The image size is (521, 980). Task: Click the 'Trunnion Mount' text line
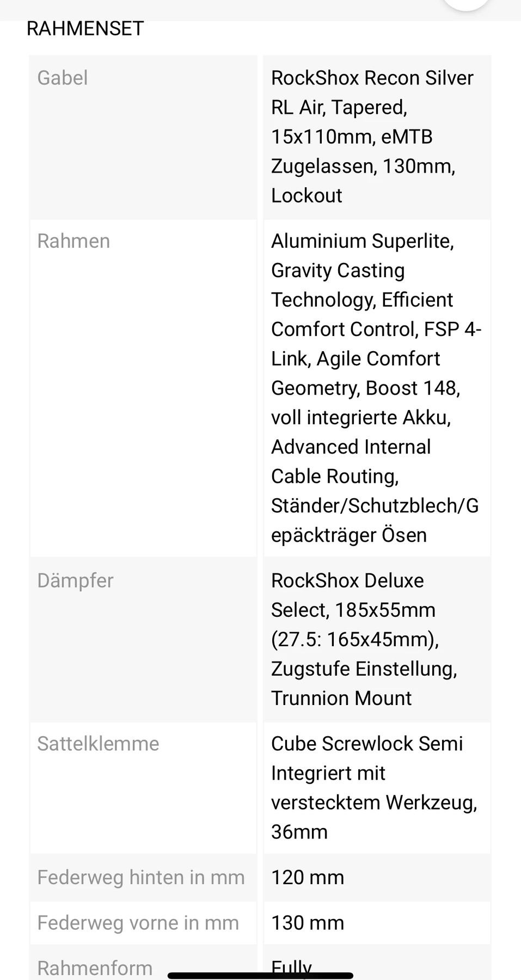pyautogui.click(x=341, y=698)
